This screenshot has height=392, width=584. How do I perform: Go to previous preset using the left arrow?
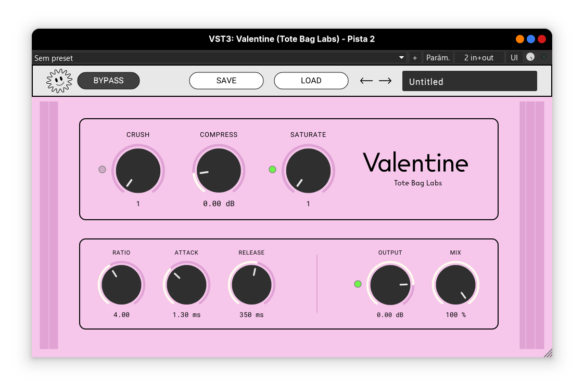pyautogui.click(x=366, y=81)
